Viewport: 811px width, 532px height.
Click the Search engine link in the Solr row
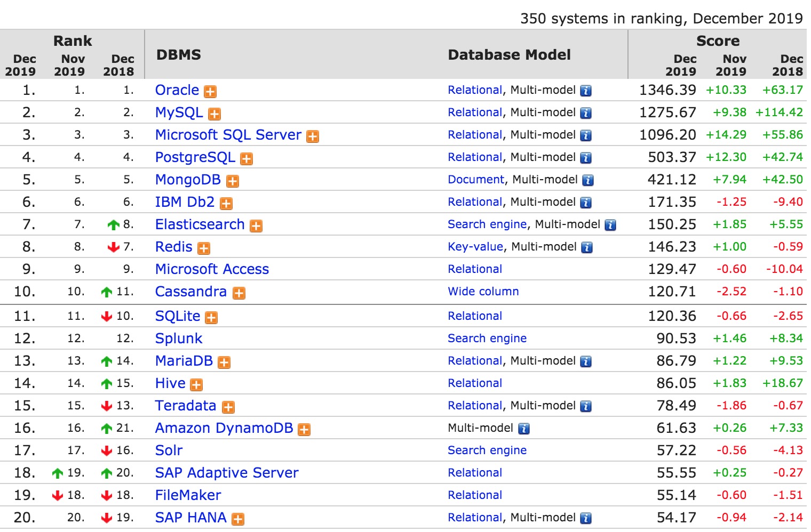point(487,450)
